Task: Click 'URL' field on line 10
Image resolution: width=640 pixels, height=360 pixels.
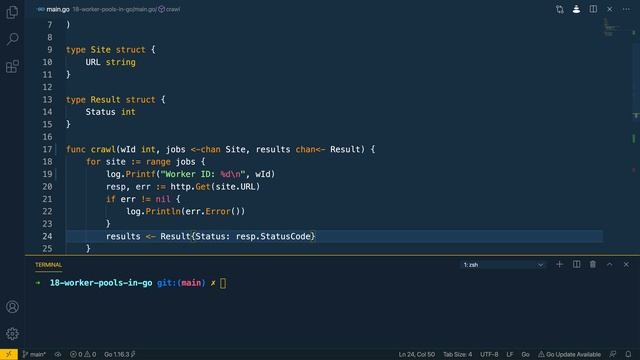Action: (93, 62)
